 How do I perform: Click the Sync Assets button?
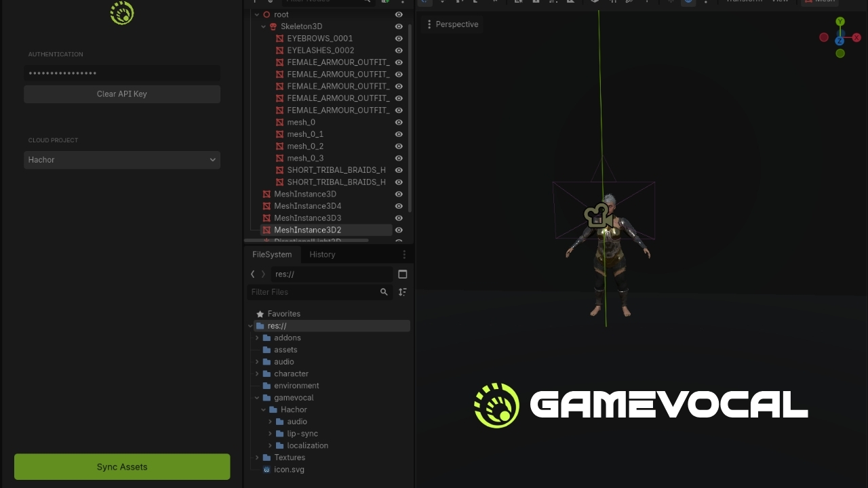point(122,467)
